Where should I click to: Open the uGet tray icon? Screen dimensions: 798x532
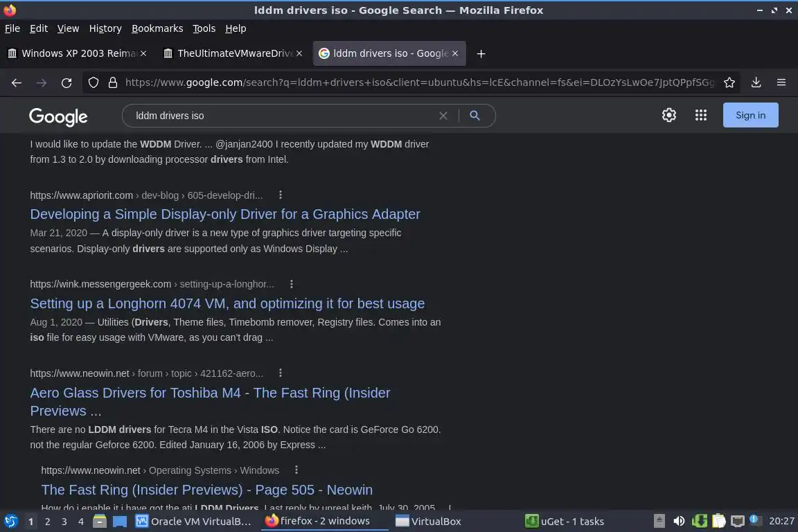coord(699,521)
